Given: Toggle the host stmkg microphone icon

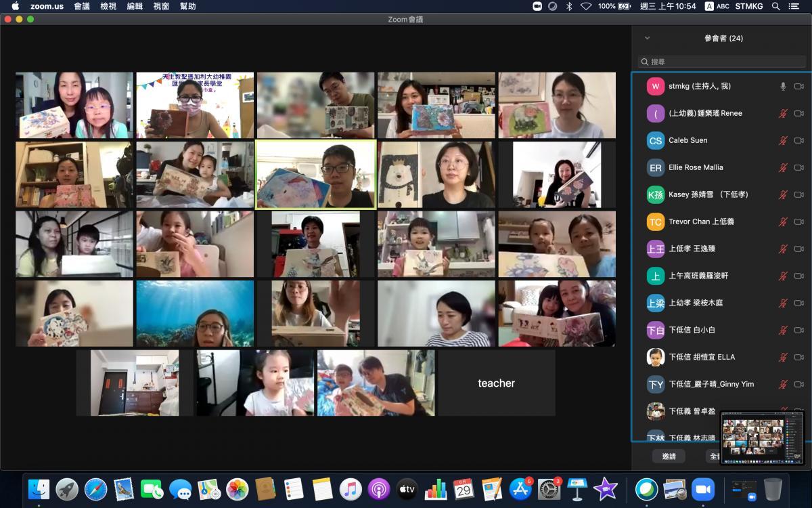Looking at the screenshot, I should [783, 86].
